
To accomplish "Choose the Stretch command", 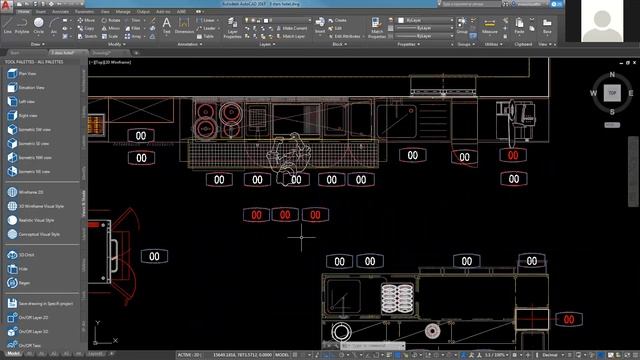I will 87,36.
